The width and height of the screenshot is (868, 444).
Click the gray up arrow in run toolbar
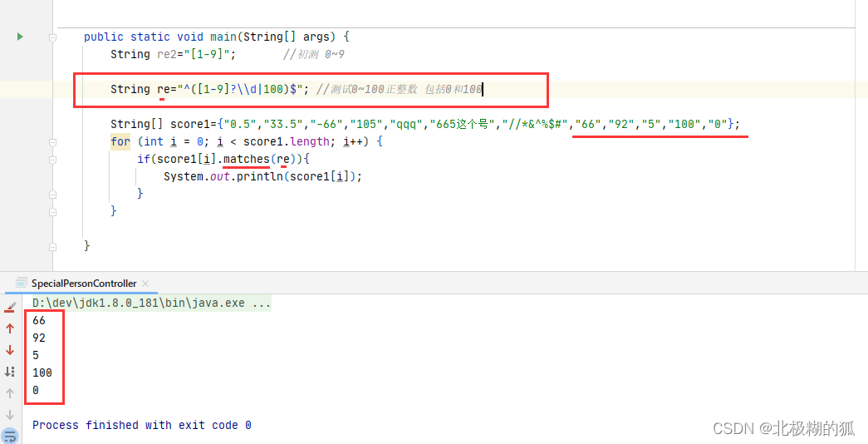(x=10, y=393)
